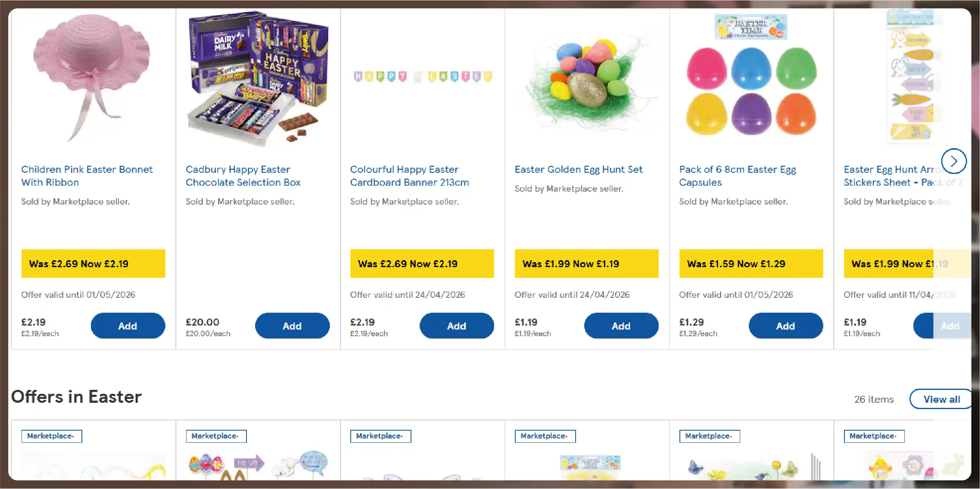Click the first Marketplace badge in Easter offers
Image resolution: width=980 pixels, height=489 pixels.
click(51, 436)
